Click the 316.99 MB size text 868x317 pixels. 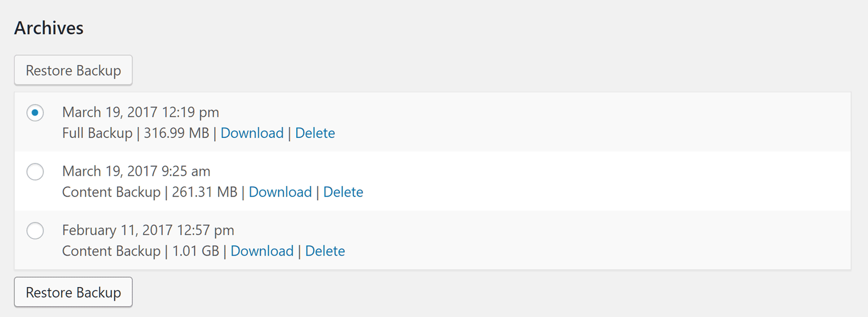coord(176,133)
